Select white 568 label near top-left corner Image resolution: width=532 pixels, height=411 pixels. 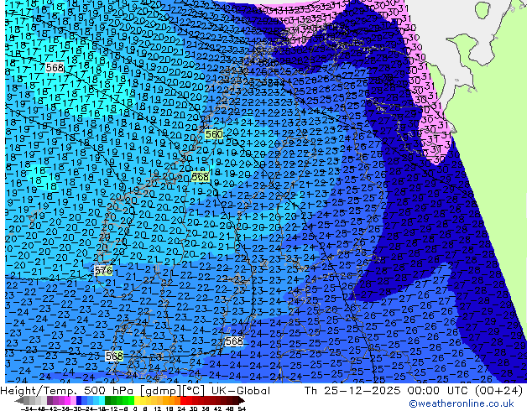(x=55, y=67)
